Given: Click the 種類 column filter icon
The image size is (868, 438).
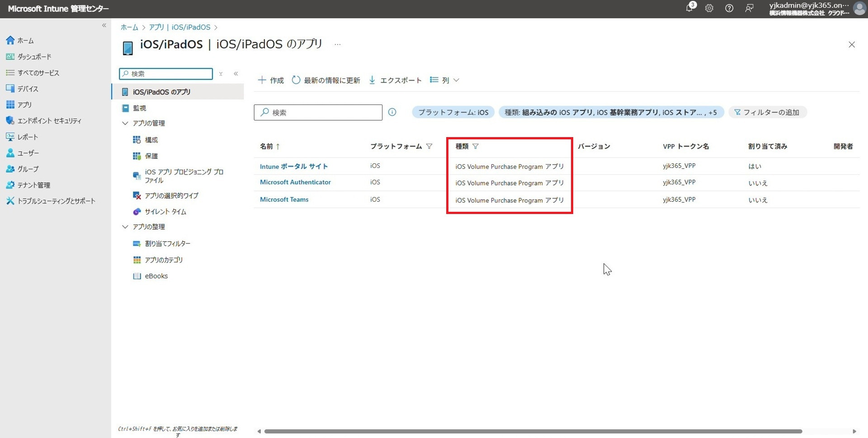Looking at the screenshot, I should [x=475, y=146].
